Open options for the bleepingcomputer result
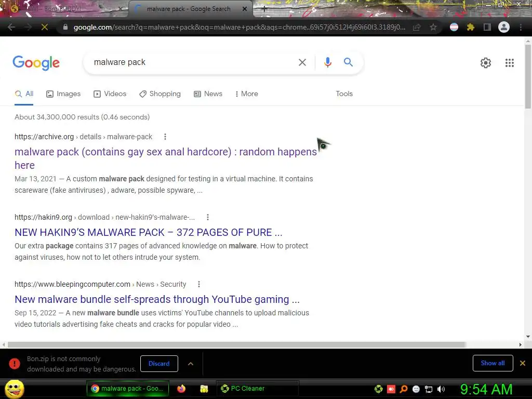 click(199, 284)
